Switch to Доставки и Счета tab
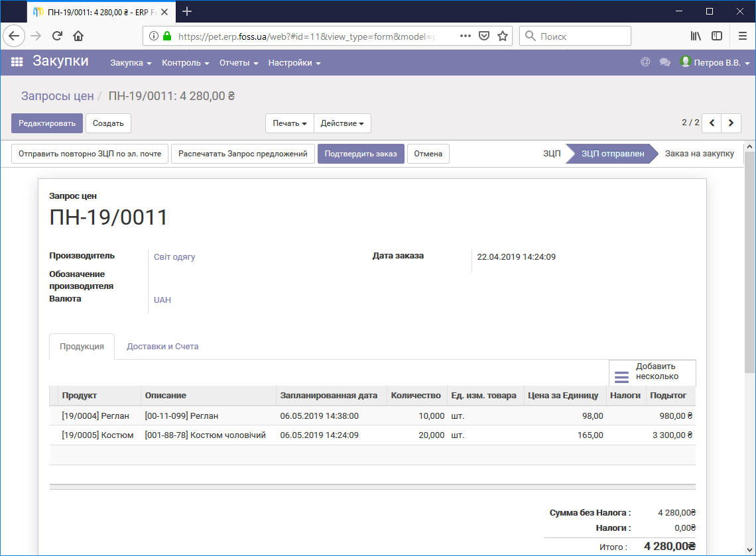The image size is (756, 556). (x=162, y=347)
